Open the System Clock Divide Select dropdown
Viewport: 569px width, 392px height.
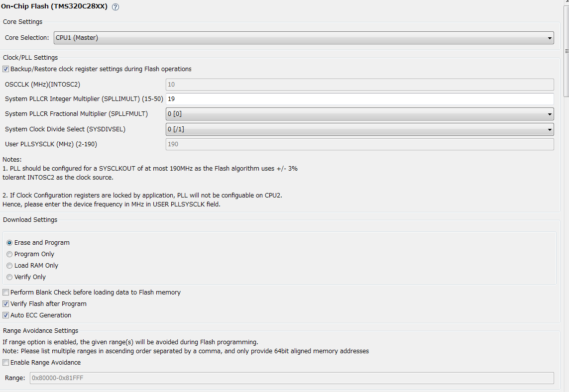359,129
